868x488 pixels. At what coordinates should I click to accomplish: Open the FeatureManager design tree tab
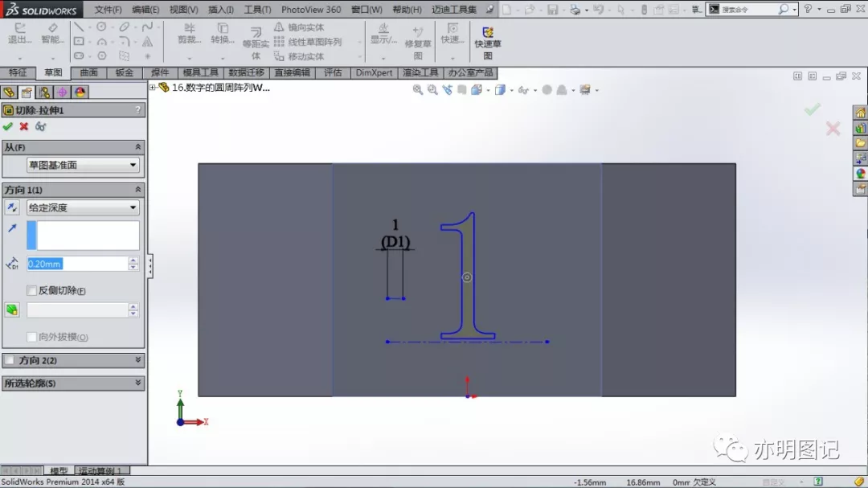pos(9,92)
